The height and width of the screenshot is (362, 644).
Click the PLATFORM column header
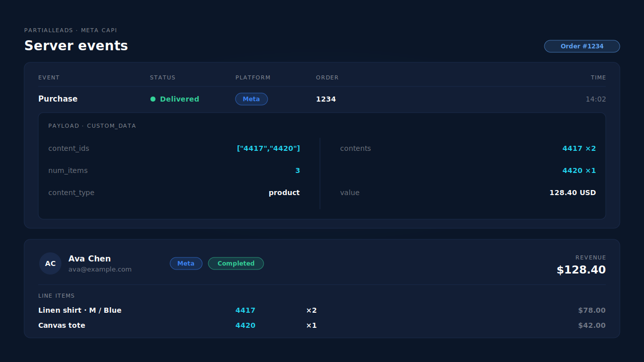253,77
